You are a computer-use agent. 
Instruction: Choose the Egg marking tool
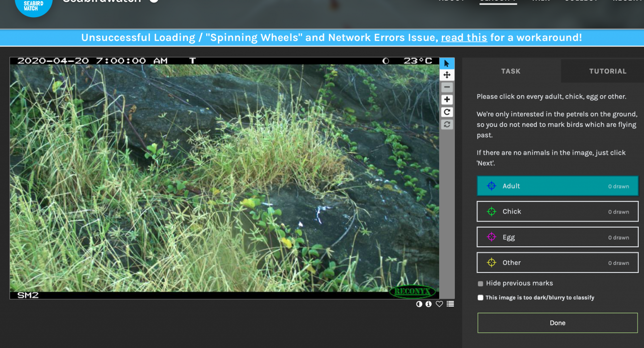point(557,237)
